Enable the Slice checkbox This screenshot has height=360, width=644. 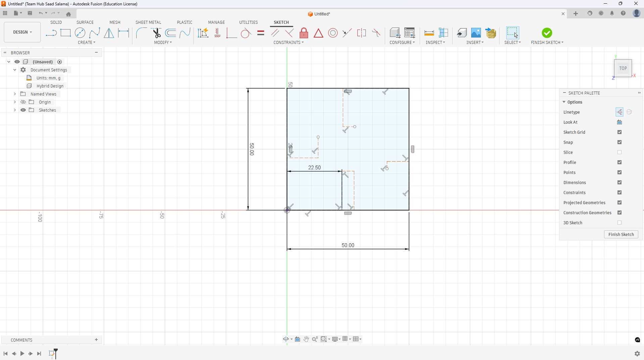coord(620,152)
